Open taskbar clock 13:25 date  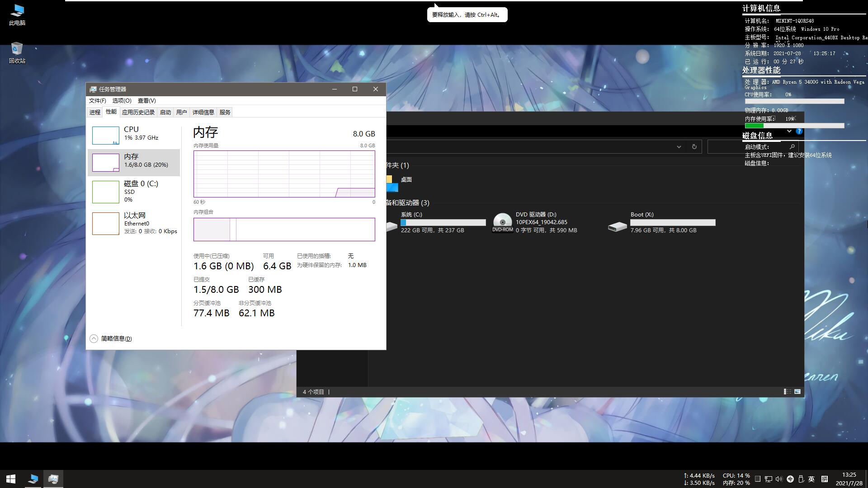pos(849,479)
